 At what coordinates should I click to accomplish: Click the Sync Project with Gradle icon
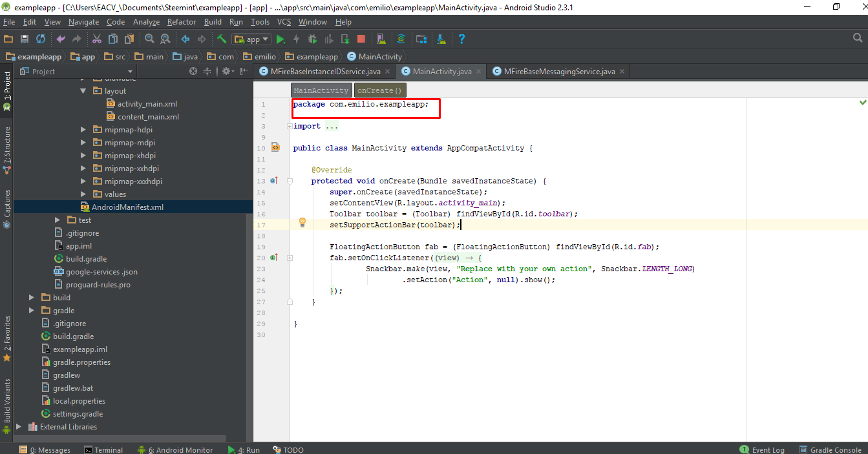tap(401, 39)
